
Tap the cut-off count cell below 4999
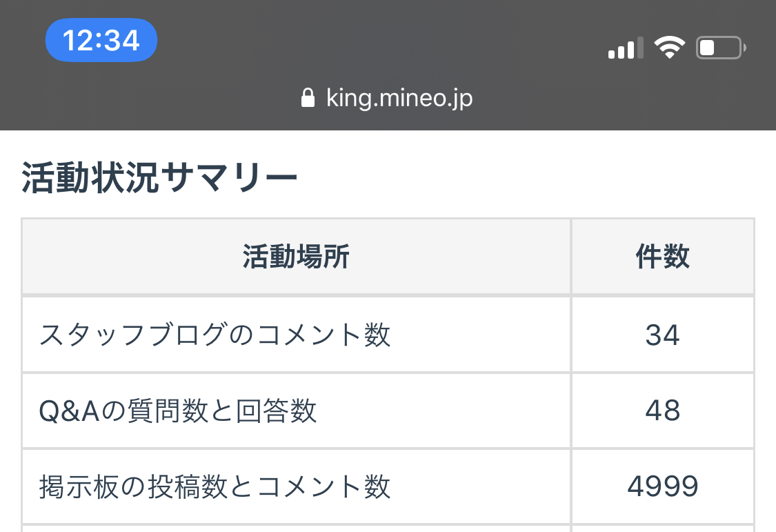coord(662,528)
